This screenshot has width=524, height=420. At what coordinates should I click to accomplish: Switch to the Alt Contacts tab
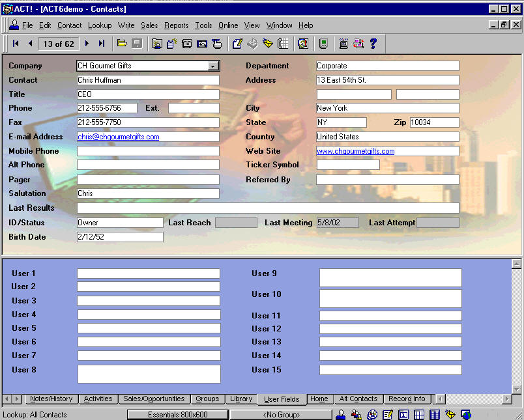[x=358, y=399]
